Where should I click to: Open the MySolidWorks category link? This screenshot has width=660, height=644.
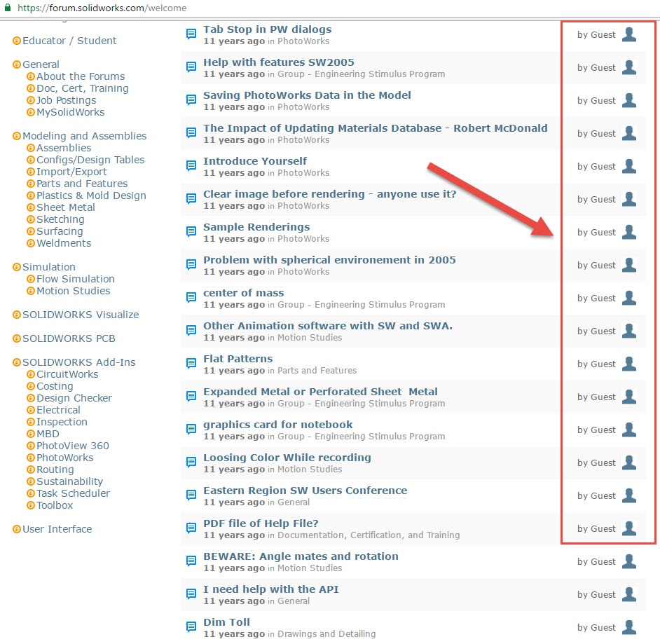click(70, 112)
